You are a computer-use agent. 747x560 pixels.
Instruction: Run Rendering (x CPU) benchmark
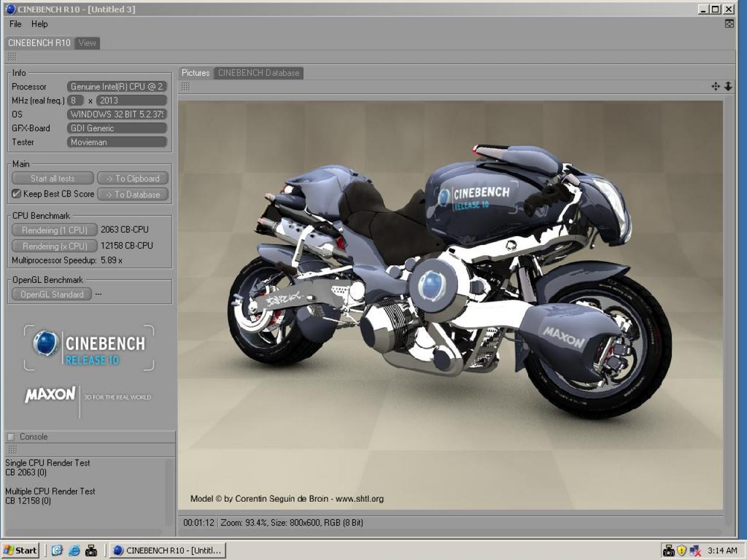tap(54, 246)
